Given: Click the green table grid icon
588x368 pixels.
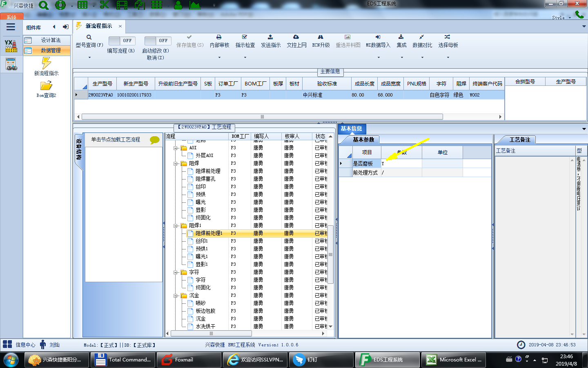Looking at the screenshot, I should point(82,5).
